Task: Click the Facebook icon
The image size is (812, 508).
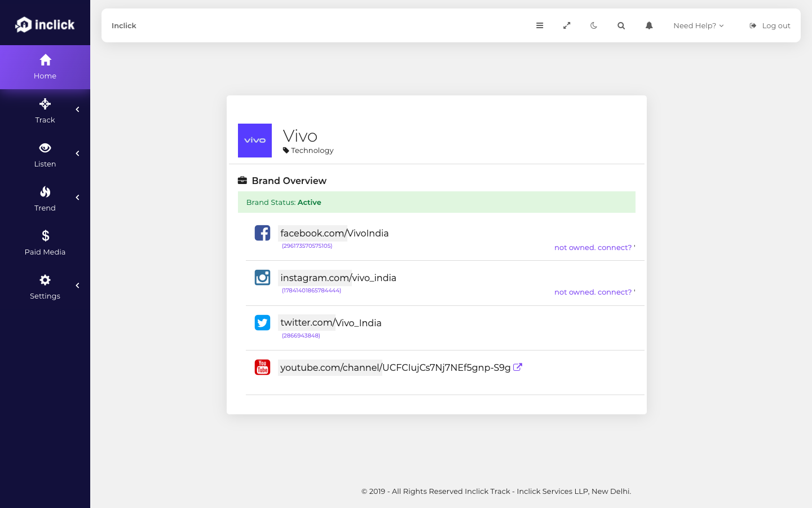Action: coord(262,233)
